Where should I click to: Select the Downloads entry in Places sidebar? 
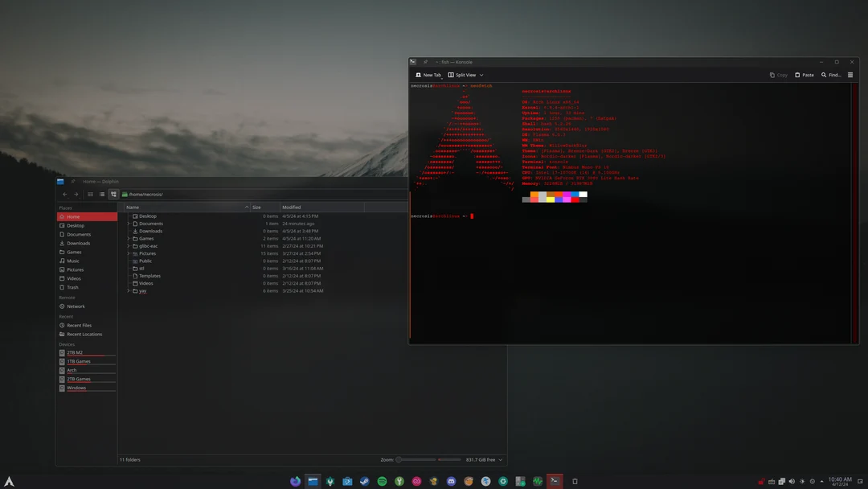coord(75,243)
